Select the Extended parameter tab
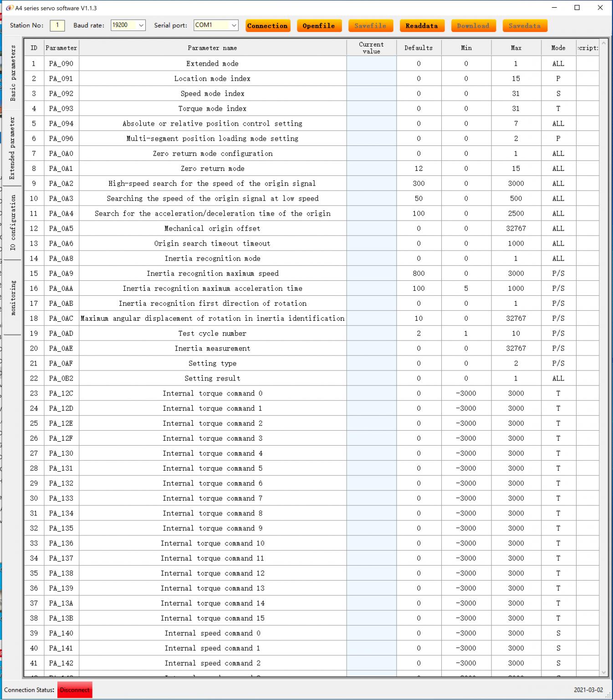The width and height of the screenshot is (613, 700). coord(13,148)
